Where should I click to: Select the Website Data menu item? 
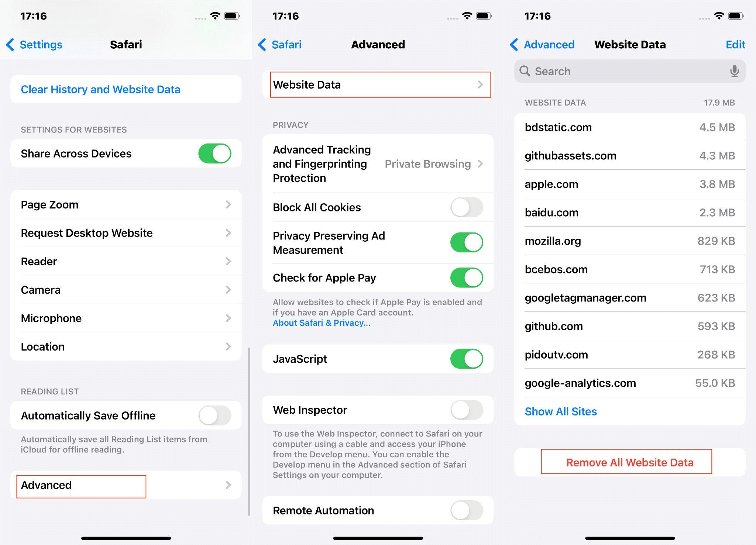[378, 84]
